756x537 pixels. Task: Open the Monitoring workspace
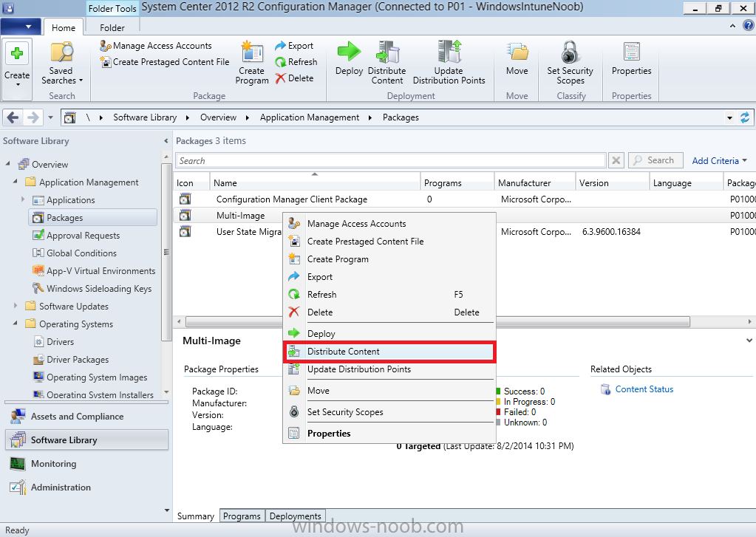coord(86,464)
